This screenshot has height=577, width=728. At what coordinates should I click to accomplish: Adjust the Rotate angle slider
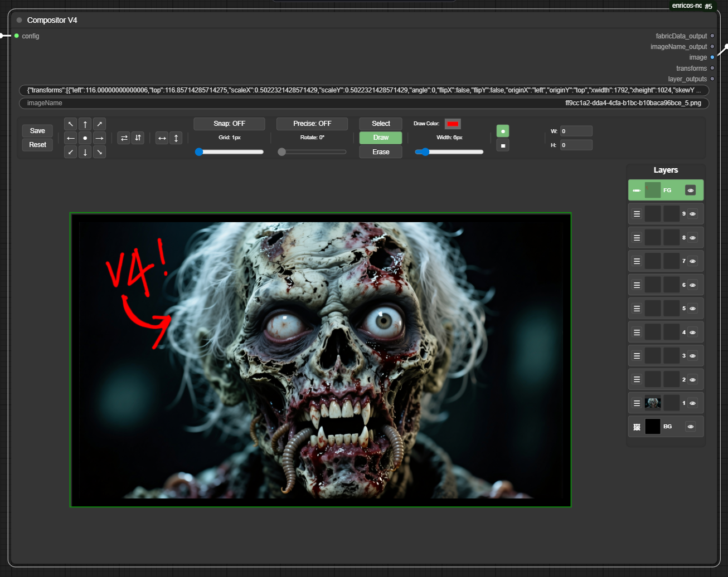pyautogui.click(x=312, y=151)
